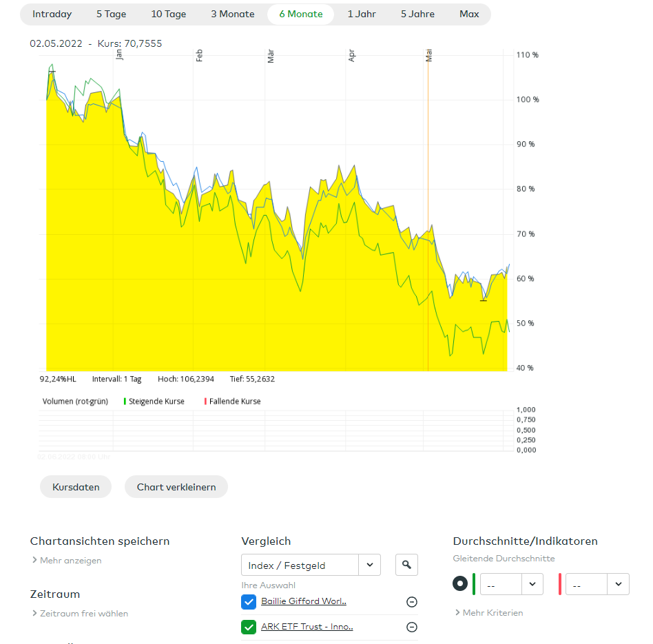Click the Mai marker on the chart
This screenshot has height=644, width=653.
428,56
